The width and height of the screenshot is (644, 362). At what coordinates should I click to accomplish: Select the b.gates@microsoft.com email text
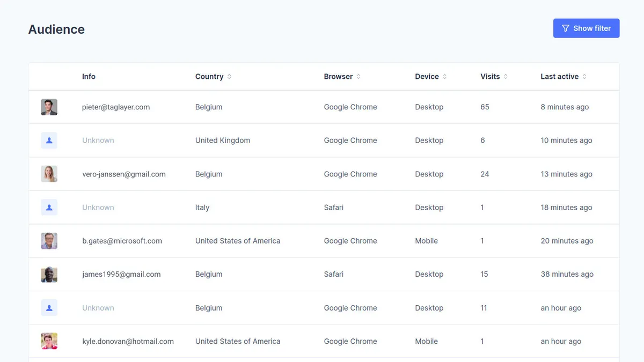pos(122,241)
